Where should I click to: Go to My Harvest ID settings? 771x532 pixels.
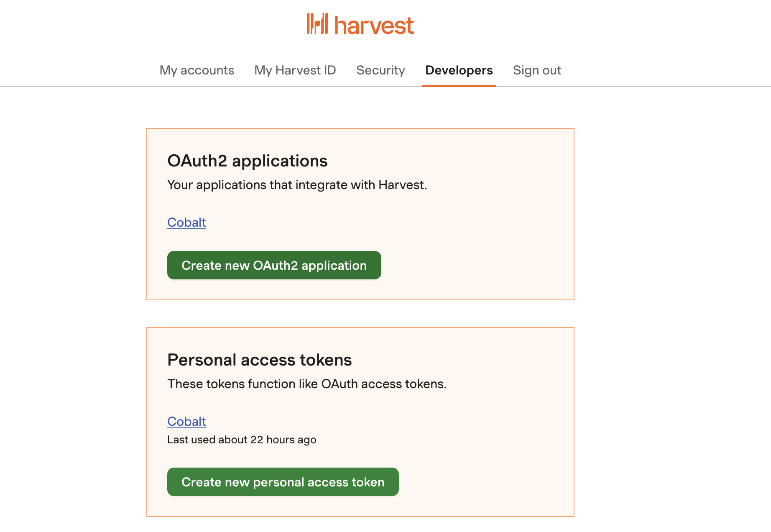coord(295,70)
